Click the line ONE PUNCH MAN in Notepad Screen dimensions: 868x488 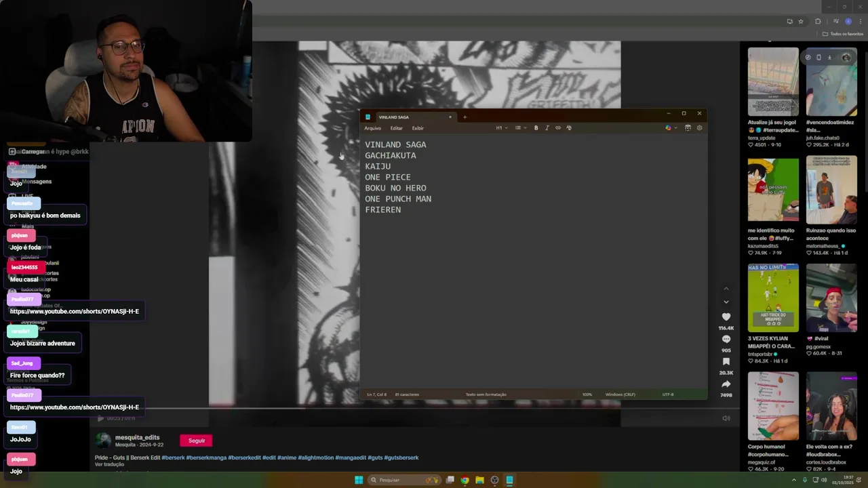(398, 199)
